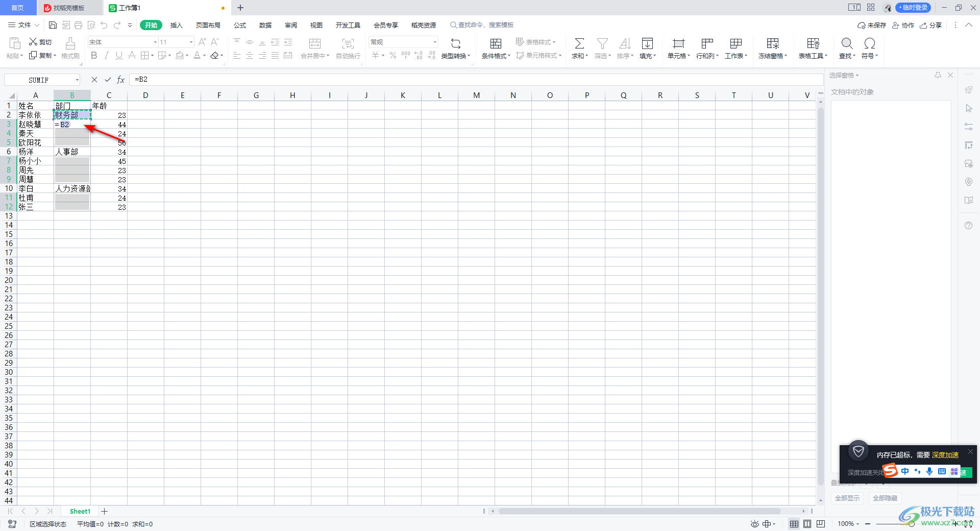Click the Print Preview icon
Image resolution: width=980 pixels, height=531 pixels.
tap(91, 25)
